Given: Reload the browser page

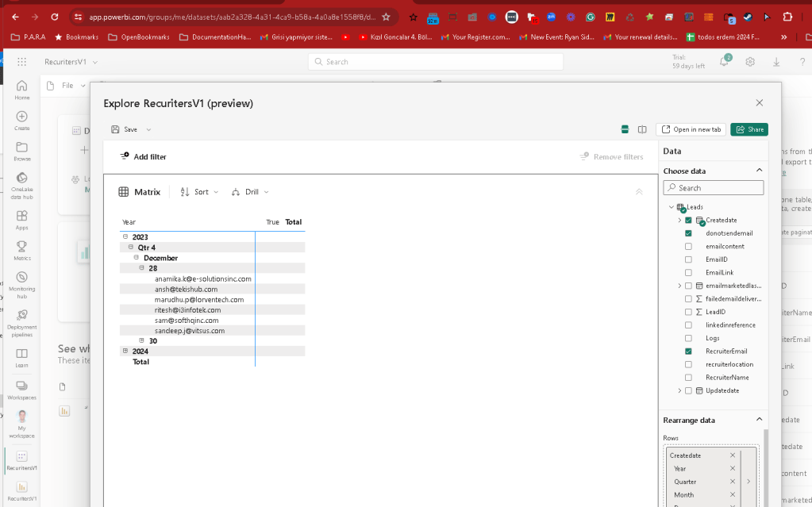Looking at the screenshot, I should 55,17.
